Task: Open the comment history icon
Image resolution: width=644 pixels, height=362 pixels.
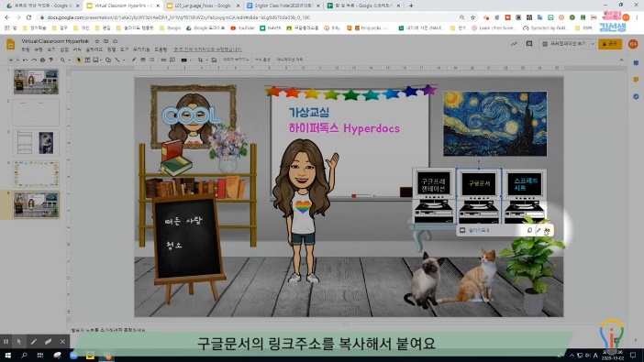Action: coord(529,43)
